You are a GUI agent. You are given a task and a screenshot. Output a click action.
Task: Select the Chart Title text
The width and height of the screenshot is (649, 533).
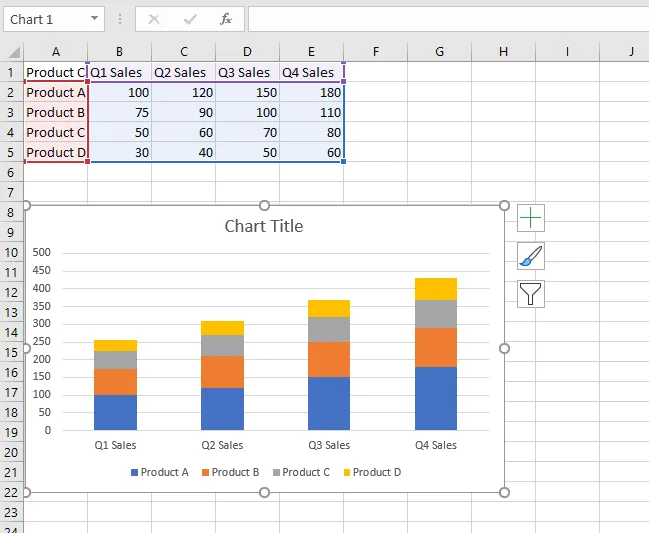click(x=264, y=226)
